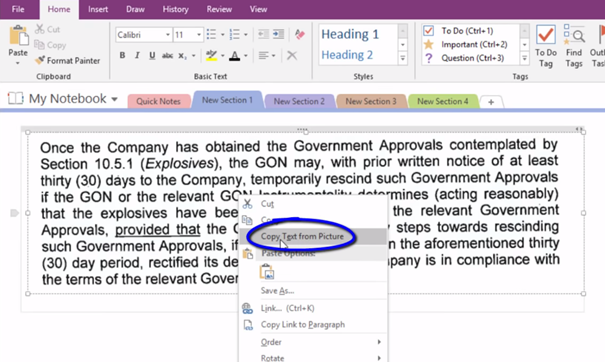Switch to the Insert ribbon tab
The width and height of the screenshot is (605, 362).
(x=98, y=9)
